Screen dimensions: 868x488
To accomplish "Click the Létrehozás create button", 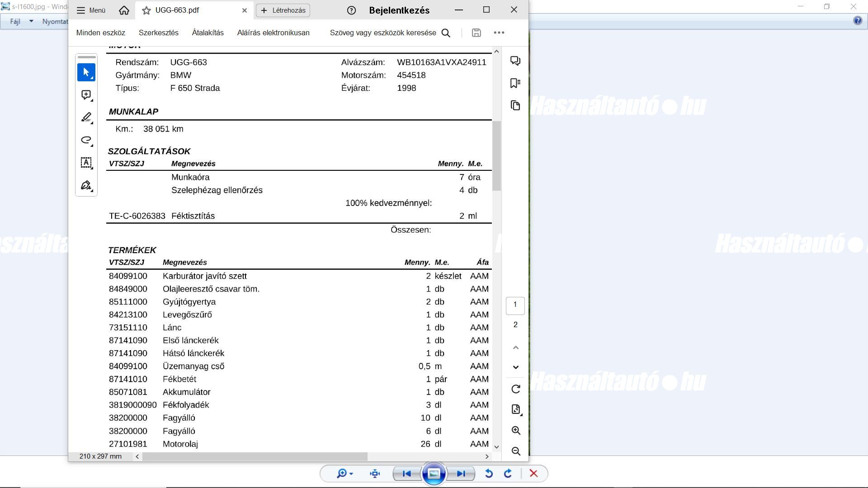I will click(x=283, y=10).
